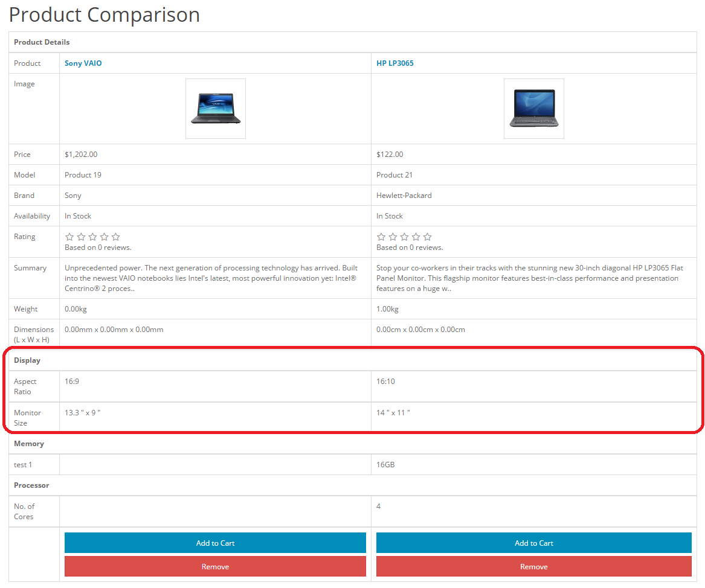The image size is (705, 588).
Task: Open the Sony VAIO product link
Action: click(83, 63)
